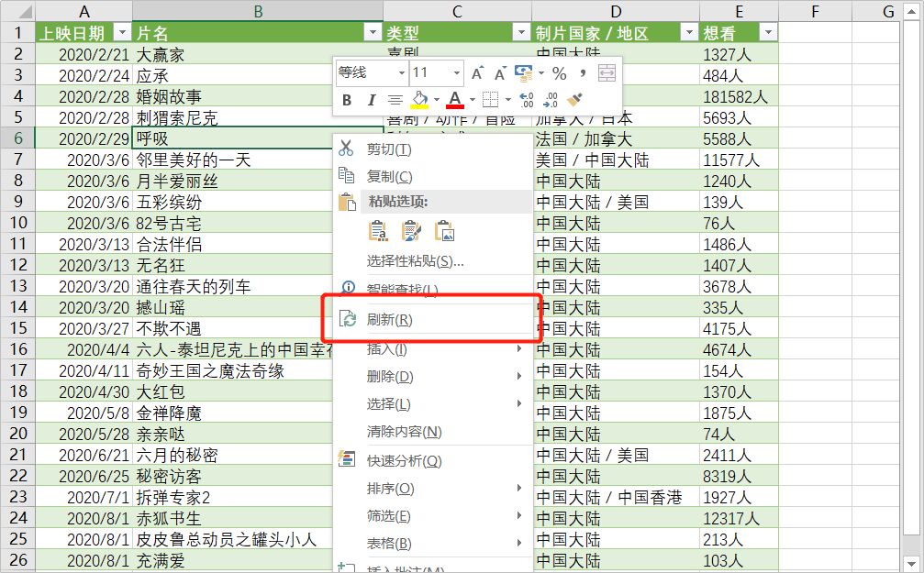924x573 pixels.
Task: Click the increase decimal icon
Action: 527,100
